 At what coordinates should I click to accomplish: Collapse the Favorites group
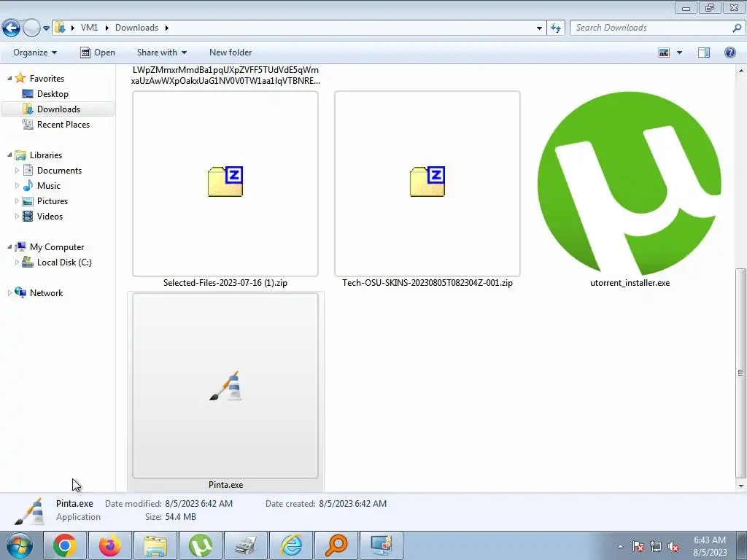[9, 78]
